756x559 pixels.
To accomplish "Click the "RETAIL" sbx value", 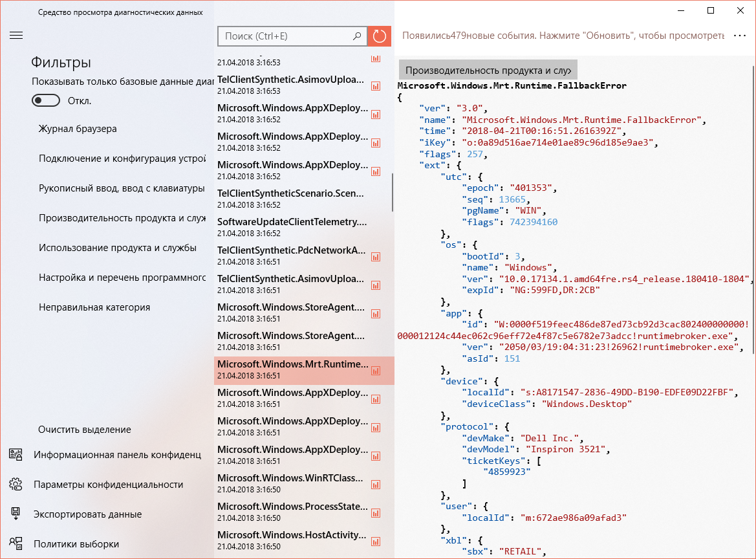I will (x=520, y=551).
